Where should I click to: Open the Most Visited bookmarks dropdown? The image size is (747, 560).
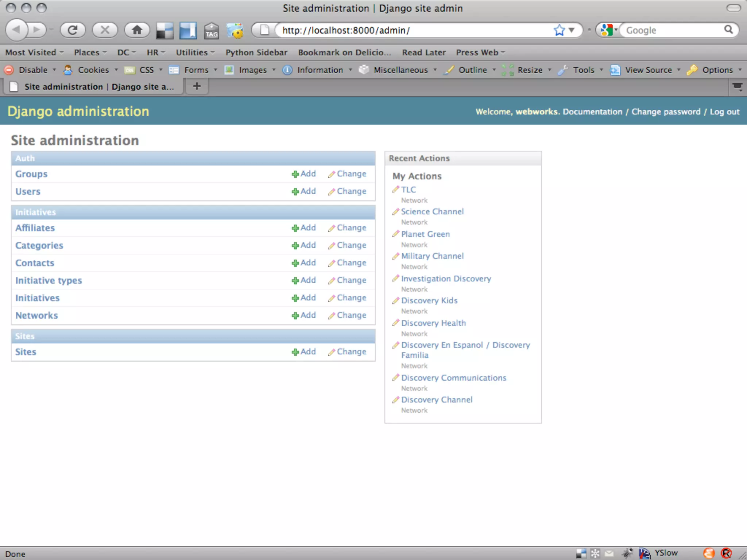pyautogui.click(x=34, y=52)
